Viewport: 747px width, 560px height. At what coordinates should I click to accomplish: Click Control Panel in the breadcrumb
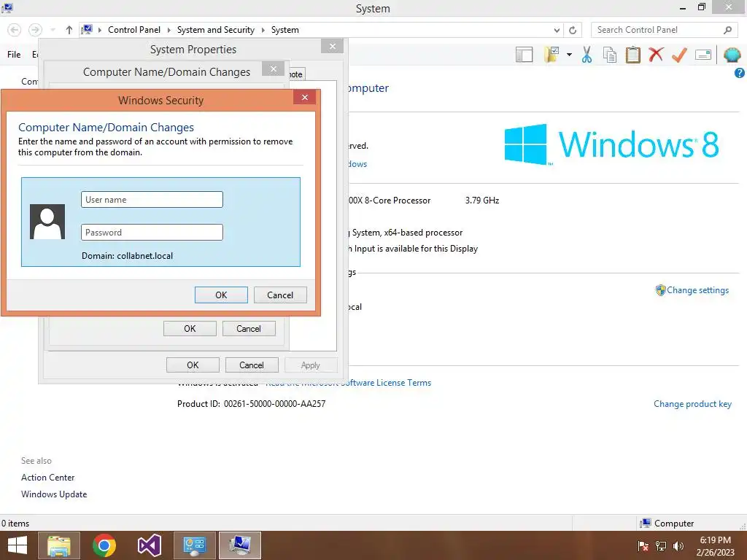(134, 30)
